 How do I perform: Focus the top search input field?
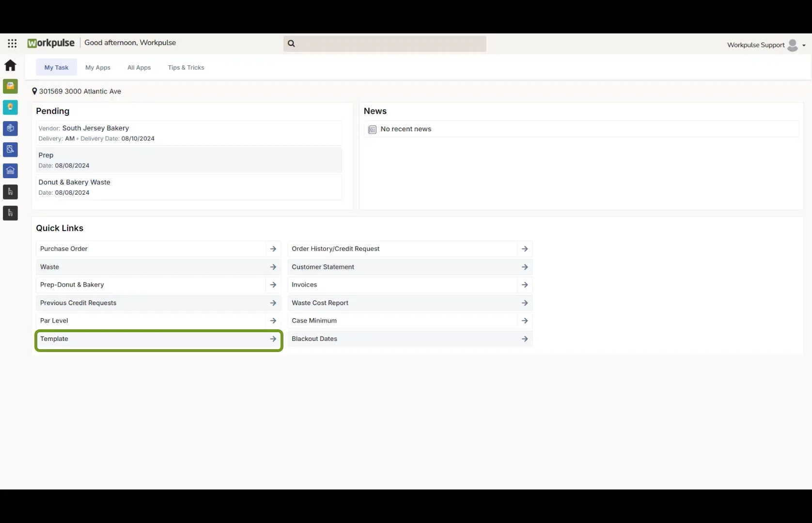point(385,44)
